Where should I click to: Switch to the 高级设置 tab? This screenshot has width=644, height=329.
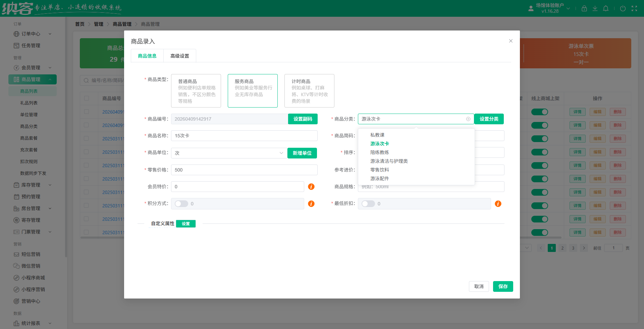coord(180,56)
